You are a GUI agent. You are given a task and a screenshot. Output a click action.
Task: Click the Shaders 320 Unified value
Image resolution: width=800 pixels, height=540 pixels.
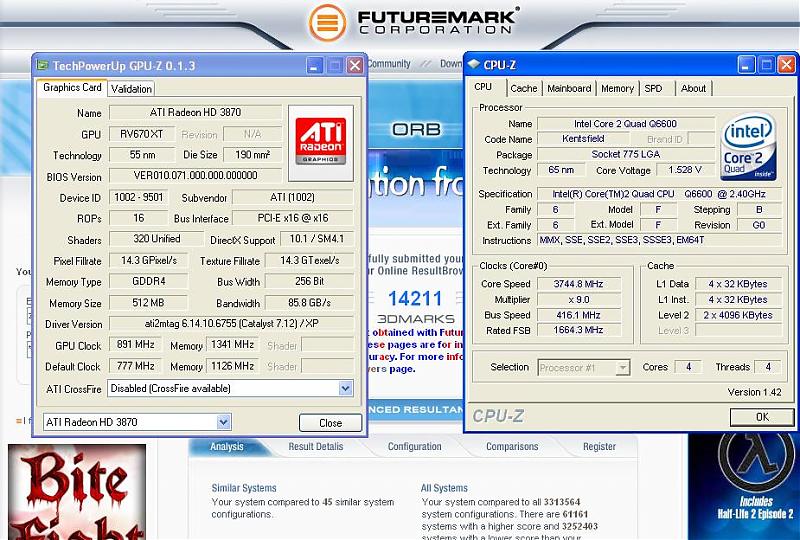pos(157,239)
